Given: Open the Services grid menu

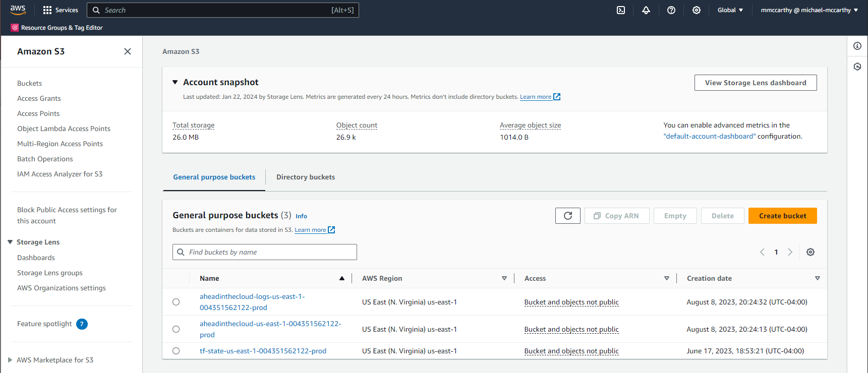Looking at the screenshot, I should click(x=61, y=10).
